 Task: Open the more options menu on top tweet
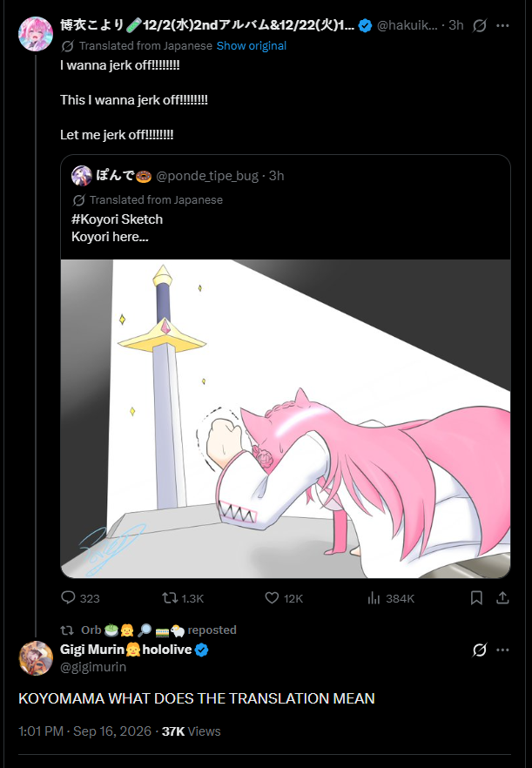[x=502, y=25]
